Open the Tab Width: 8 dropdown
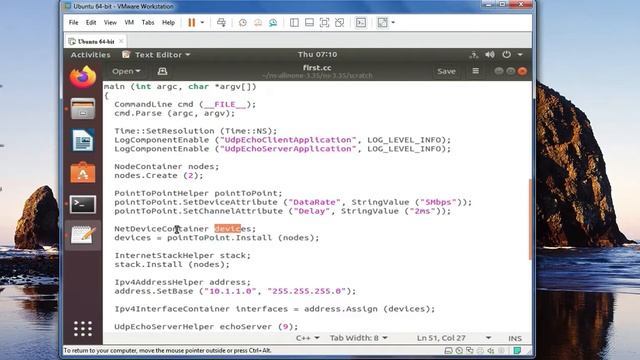This screenshot has height=360, width=640. 358,338
